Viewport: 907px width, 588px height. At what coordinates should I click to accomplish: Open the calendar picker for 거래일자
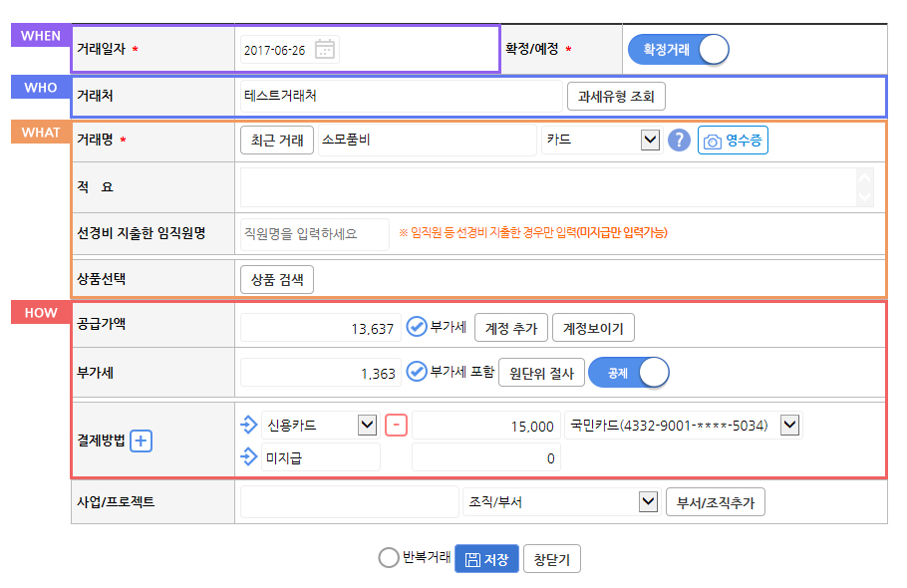coord(325,49)
